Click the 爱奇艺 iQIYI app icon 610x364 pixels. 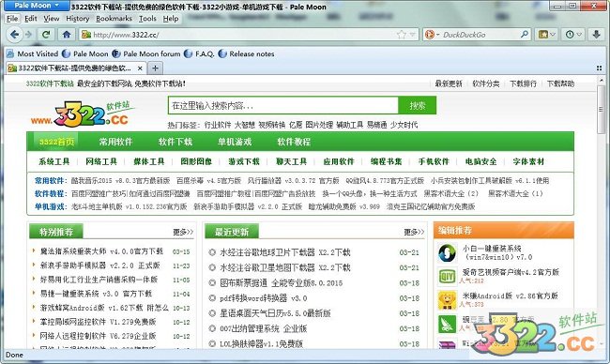tap(447, 277)
